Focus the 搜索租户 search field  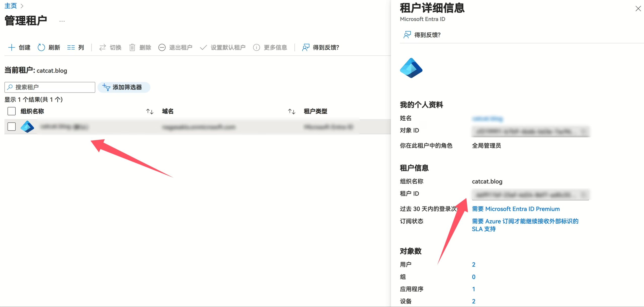[x=50, y=87]
